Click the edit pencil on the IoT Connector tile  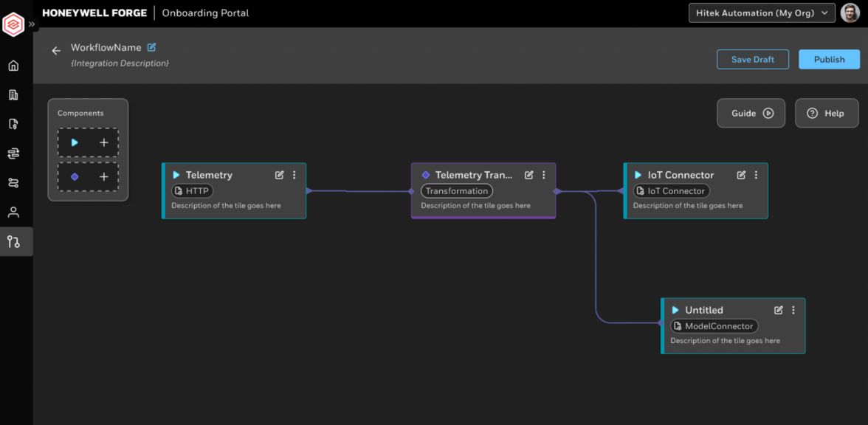[741, 175]
